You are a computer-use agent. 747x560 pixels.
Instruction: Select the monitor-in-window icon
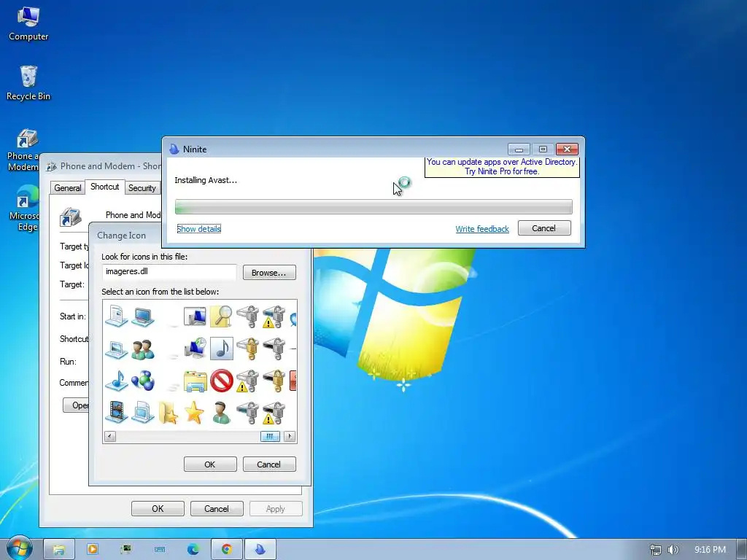(195, 316)
